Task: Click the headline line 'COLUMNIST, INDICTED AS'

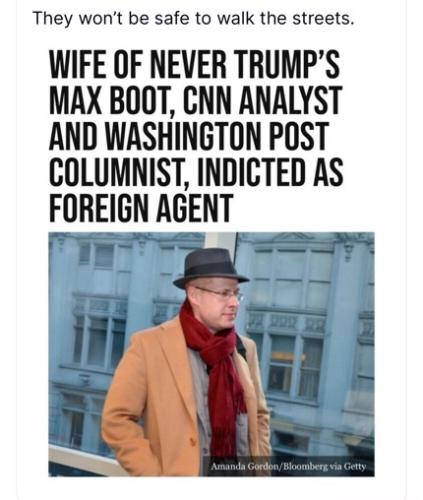Action: pyautogui.click(x=196, y=172)
